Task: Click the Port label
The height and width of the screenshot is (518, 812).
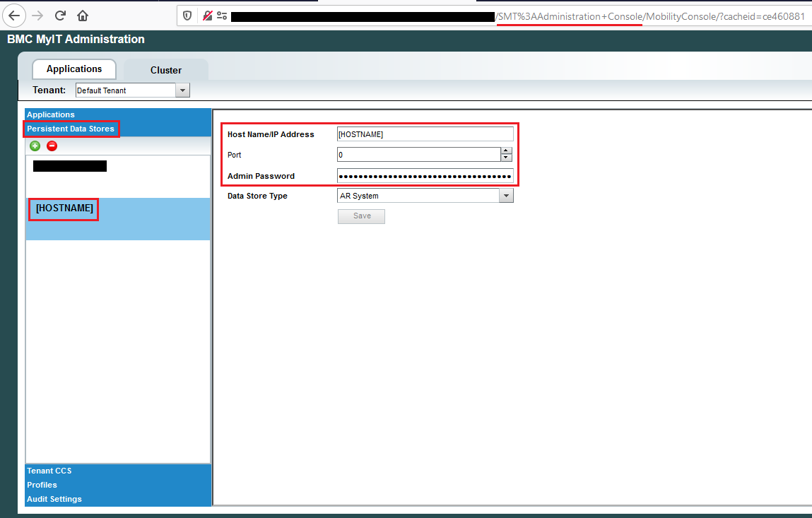Action: (235, 155)
